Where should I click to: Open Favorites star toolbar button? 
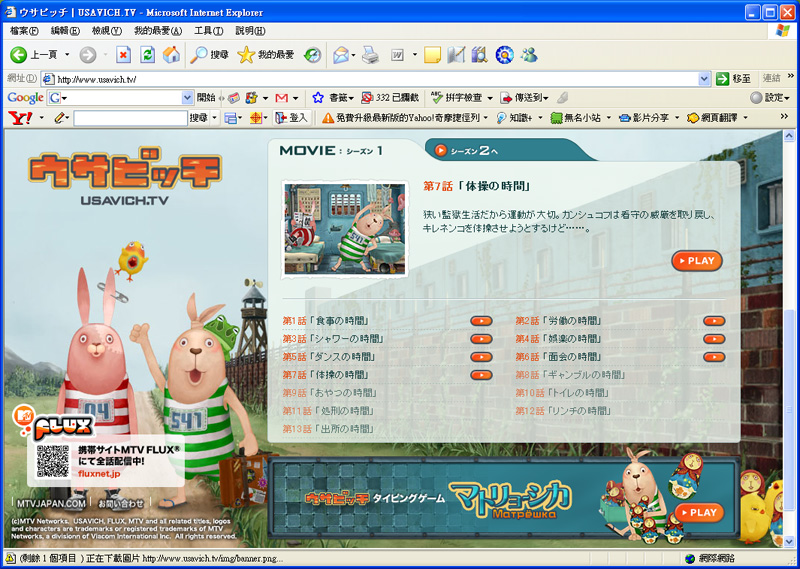click(266, 55)
